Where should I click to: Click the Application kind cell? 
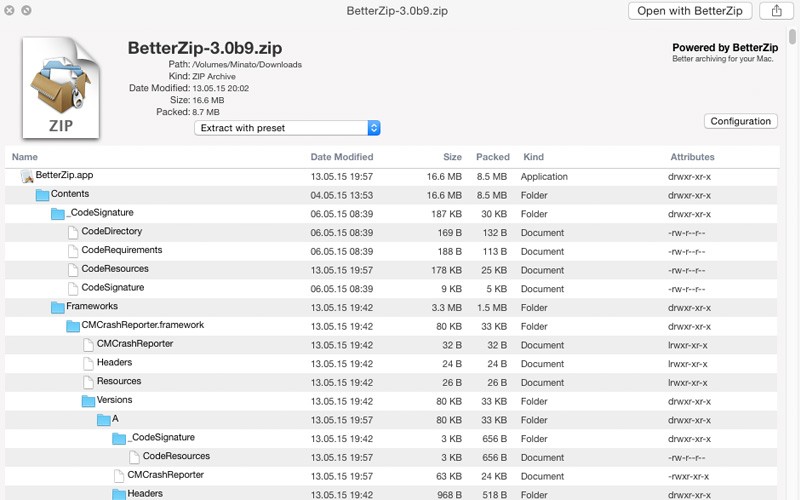(544, 177)
